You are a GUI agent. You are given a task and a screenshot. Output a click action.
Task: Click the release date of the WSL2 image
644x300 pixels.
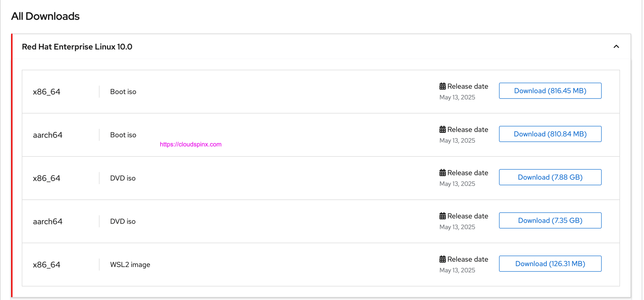pos(457,270)
